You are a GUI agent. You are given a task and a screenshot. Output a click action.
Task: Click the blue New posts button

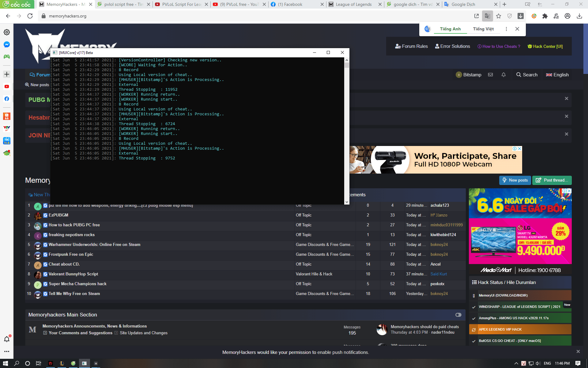515,180
